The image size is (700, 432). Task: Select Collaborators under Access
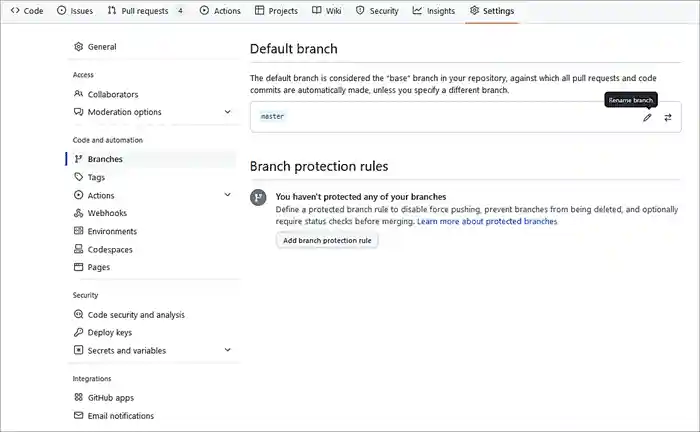112,94
